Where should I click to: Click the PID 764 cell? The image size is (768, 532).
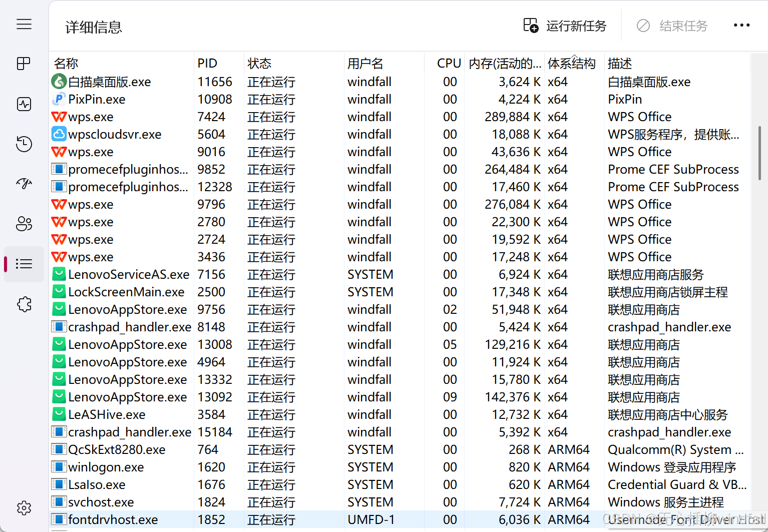click(208, 449)
